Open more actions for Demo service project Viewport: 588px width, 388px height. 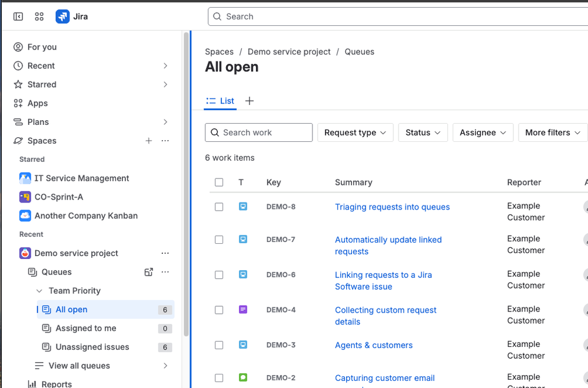[165, 253]
